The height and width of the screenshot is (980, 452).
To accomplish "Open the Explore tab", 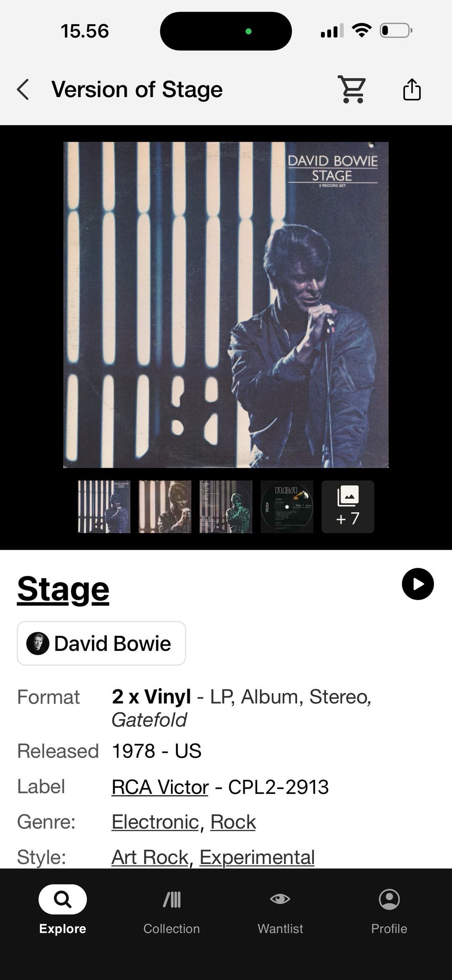I will tap(63, 909).
